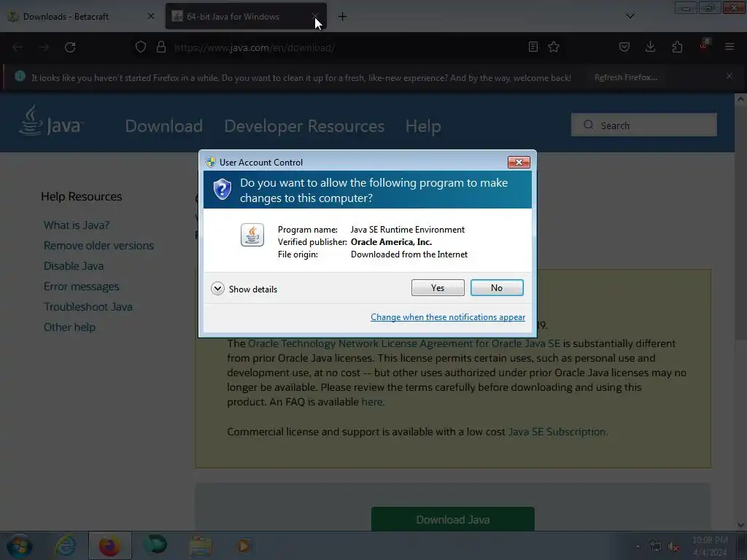Screen dimensions: 747x560
Task: Click the page scrollbar down arrow
Action: point(740,525)
